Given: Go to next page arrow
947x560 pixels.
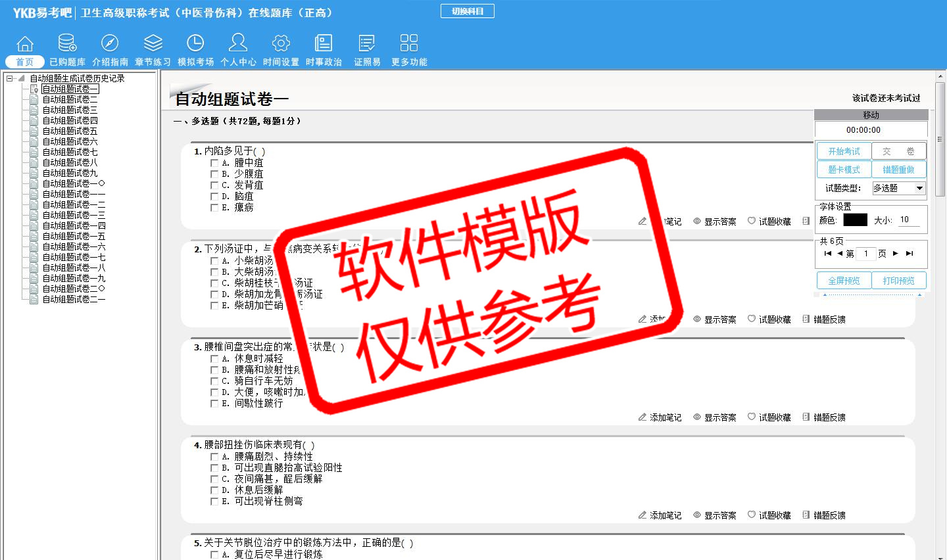Looking at the screenshot, I should [896, 254].
